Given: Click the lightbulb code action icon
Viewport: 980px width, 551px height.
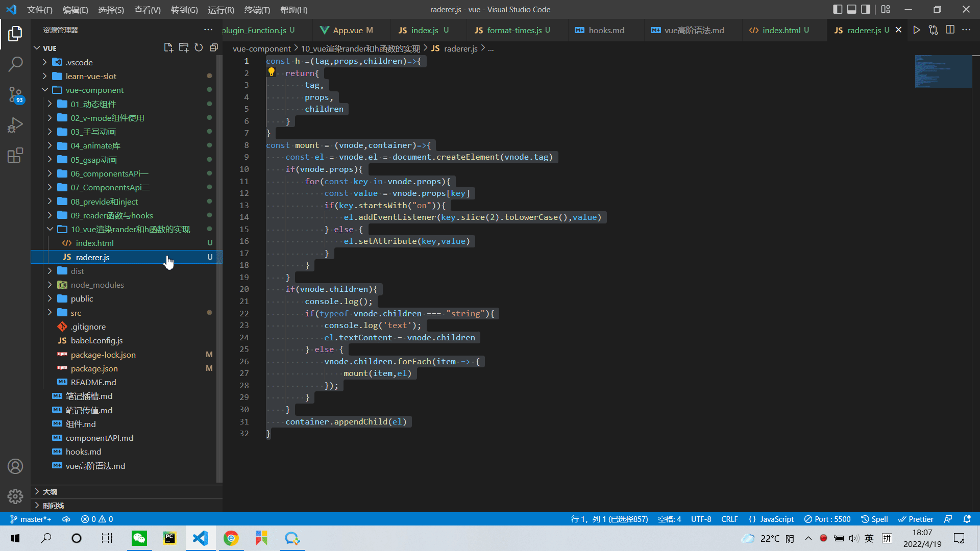Looking at the screenshot, I should (x=272, y=72).
